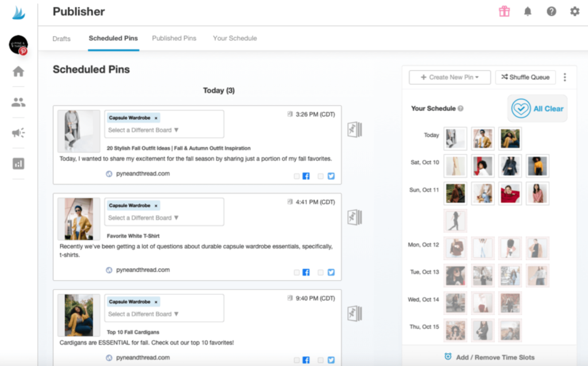Screen dimensions: 588x366
Task: Click the alarm clock icon by Add / Remove Time Slots
Action: tap(448, 357)
